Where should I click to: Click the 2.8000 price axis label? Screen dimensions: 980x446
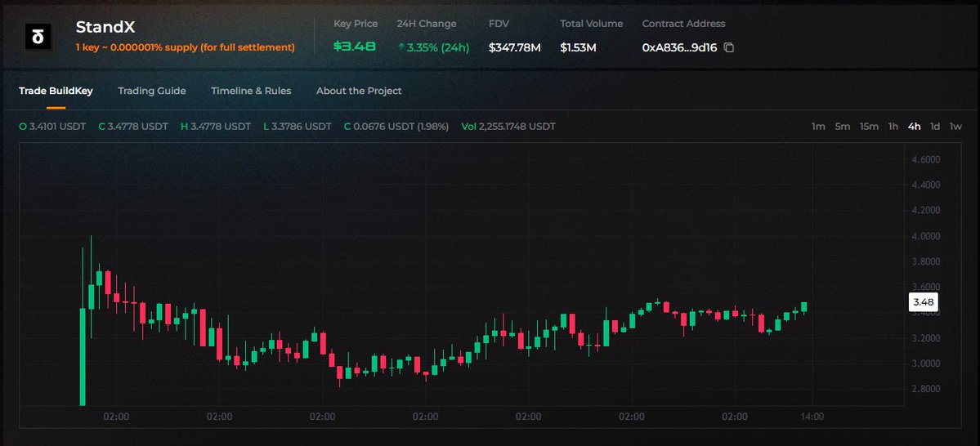point(925,389)
